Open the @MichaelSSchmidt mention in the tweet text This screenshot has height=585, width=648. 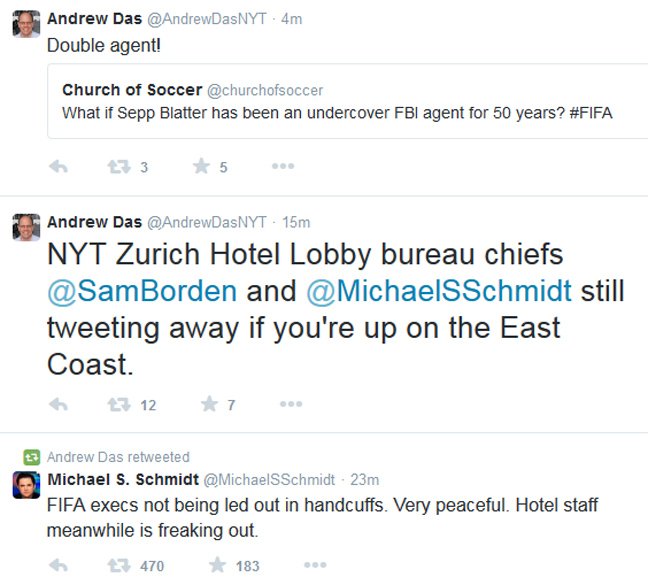coord(438,291)
